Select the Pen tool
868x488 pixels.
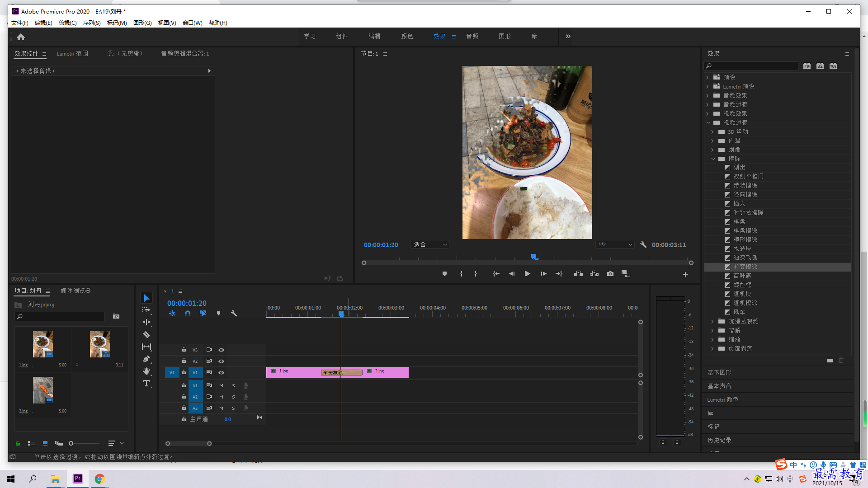click(x=146, y=359)
